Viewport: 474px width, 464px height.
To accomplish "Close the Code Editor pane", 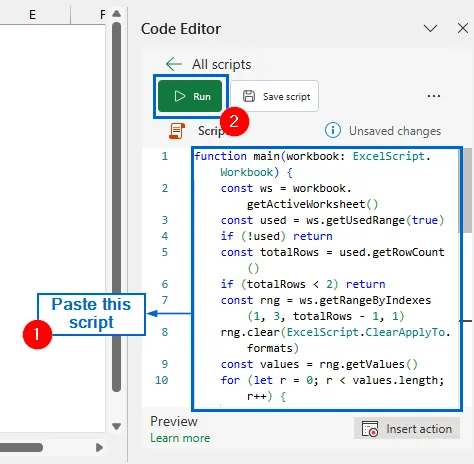I will tap(463, 28).
